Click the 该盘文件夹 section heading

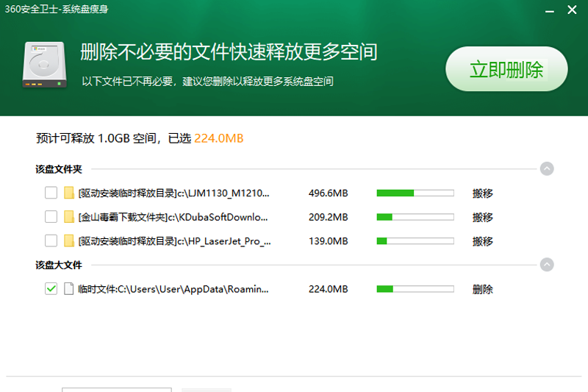pos(59,169)
